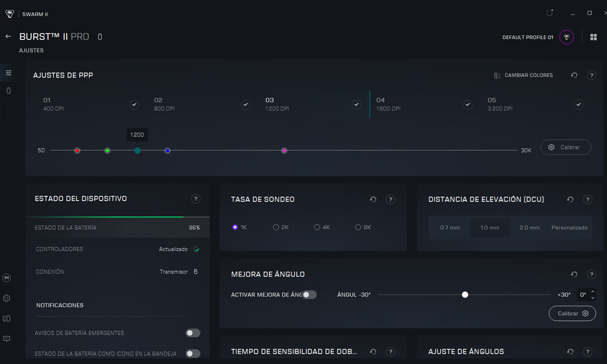
Task: Toggle the Activar Mejora de Ángulo switch
Action: tap(310, 295)
